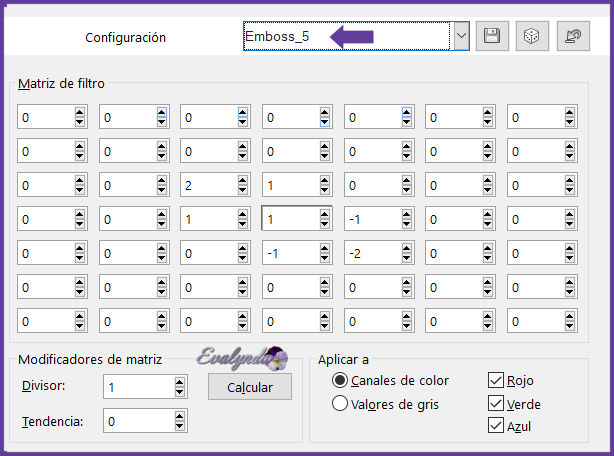Click the randomize parameters dice icon
The image size is (614, 456).
point(529,36)
